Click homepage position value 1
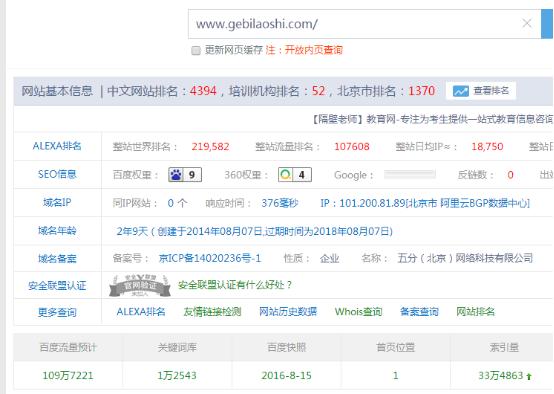554x394 pixels. point(395,375)
